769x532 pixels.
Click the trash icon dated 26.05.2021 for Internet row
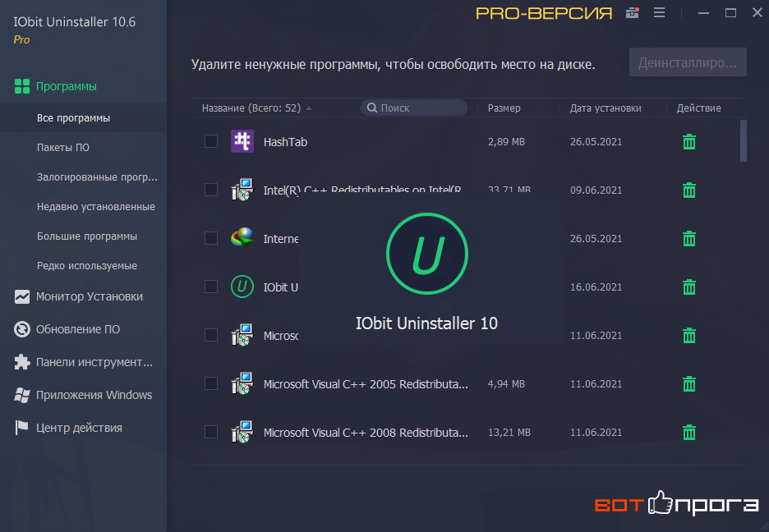pyautogui.click(x=689, y=239)
